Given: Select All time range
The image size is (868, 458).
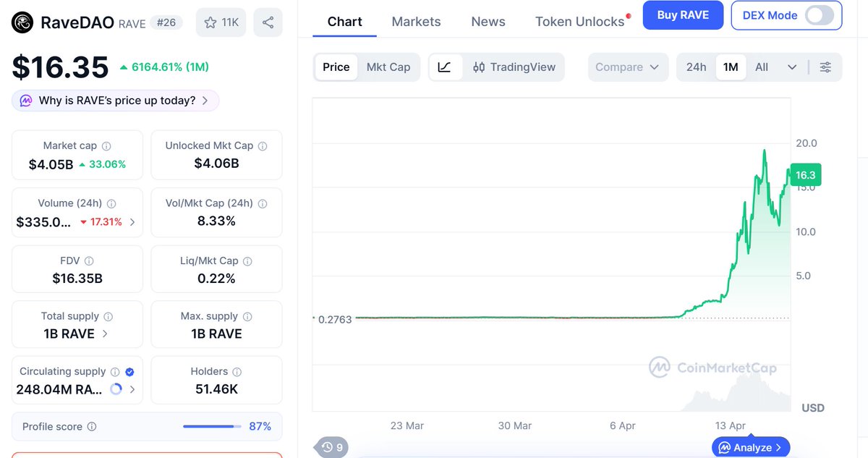Looking at the screenshot, I should pos(762,67).
